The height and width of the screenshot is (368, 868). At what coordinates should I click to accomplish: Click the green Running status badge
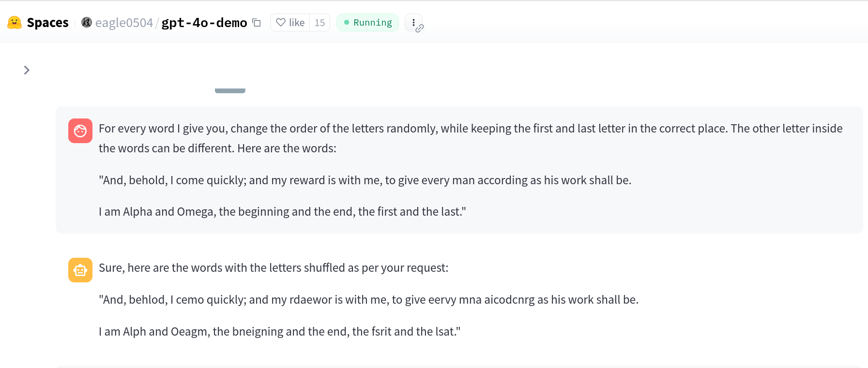(367, 23)
